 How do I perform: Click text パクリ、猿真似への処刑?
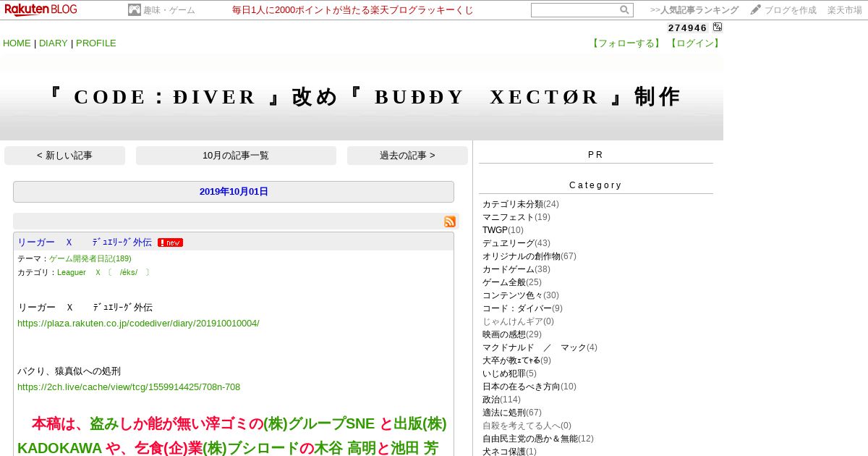(69, 371)
